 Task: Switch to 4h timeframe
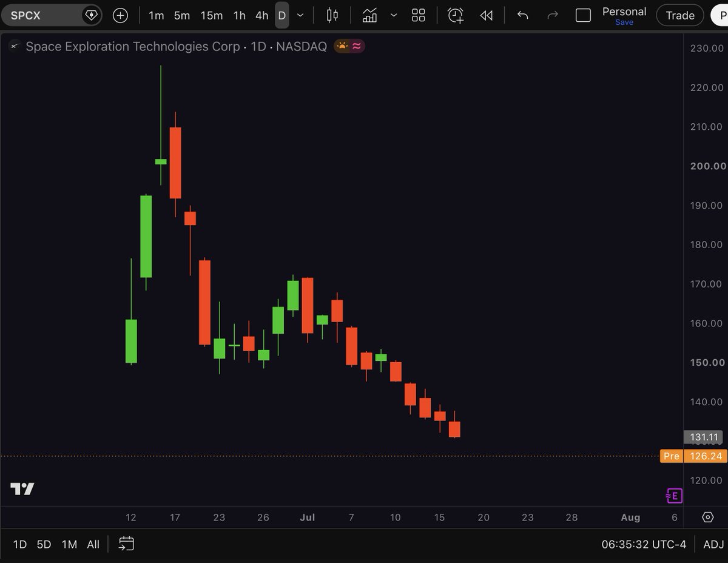pos(262,15)
